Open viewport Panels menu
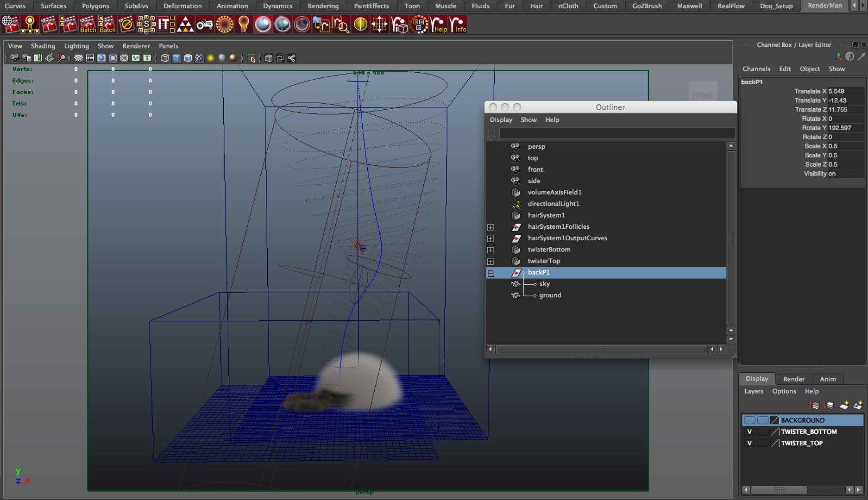The image size is (868, 500). click(168, 46)
